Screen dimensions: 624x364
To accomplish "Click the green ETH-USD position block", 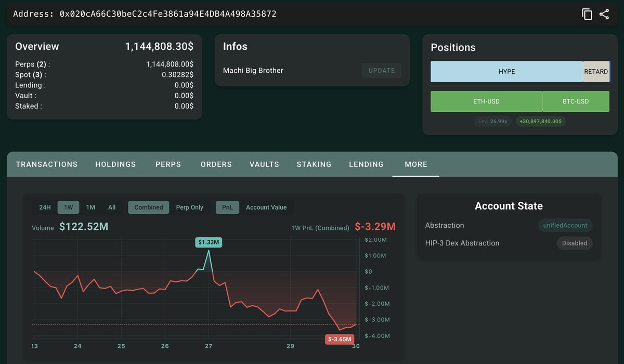I will click(486, 101).
